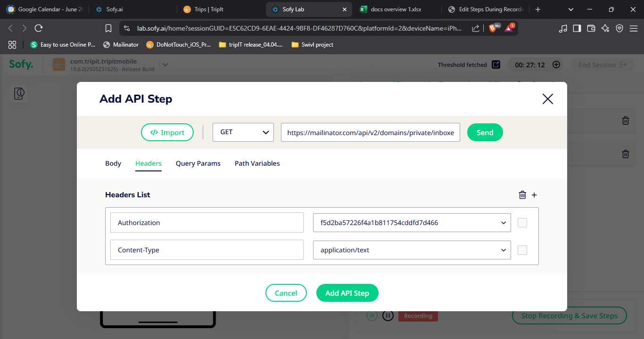
Task: Click the End Session button
Action: [x=603, y=65]
